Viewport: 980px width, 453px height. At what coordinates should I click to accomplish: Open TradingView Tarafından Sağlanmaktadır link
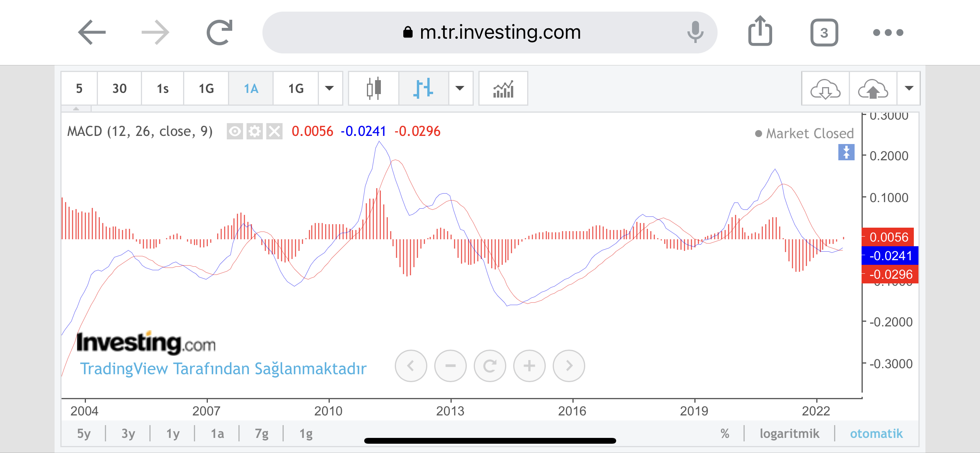tap(223, 369)
